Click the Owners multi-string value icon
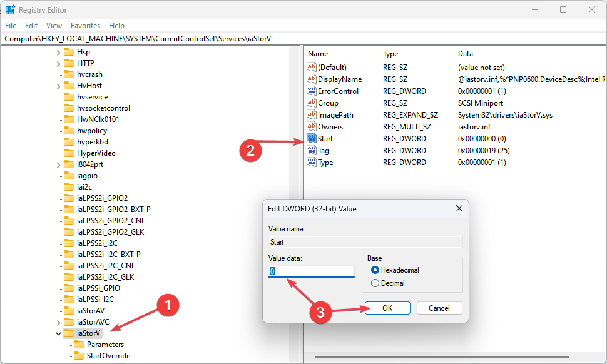Screen dimensions: 607x364 click(311, 126)
